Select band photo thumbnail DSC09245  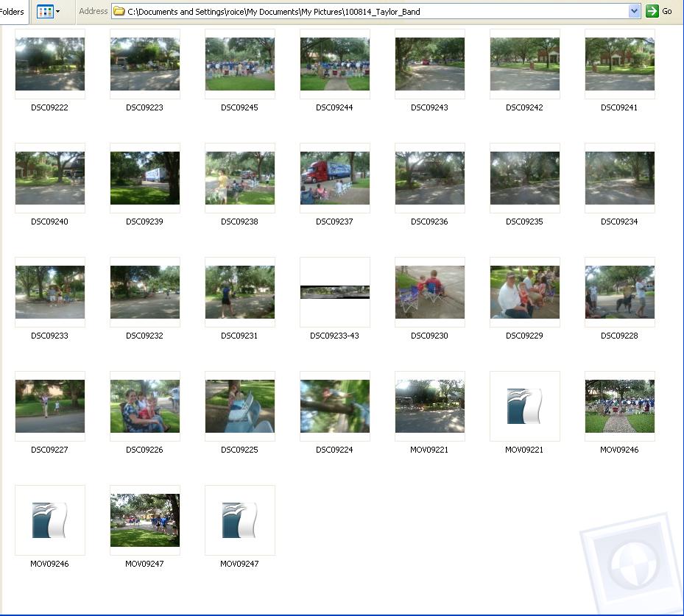[x=240, y=64]
